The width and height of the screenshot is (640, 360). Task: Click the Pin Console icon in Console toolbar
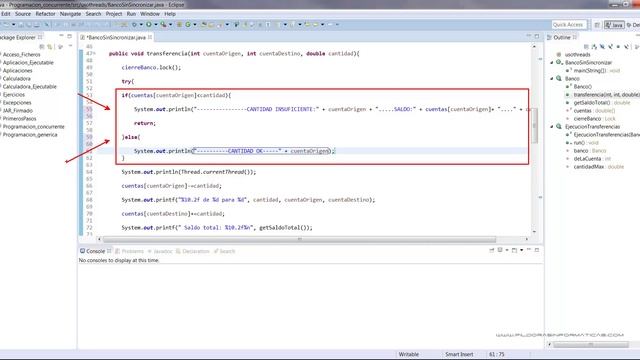491,250
